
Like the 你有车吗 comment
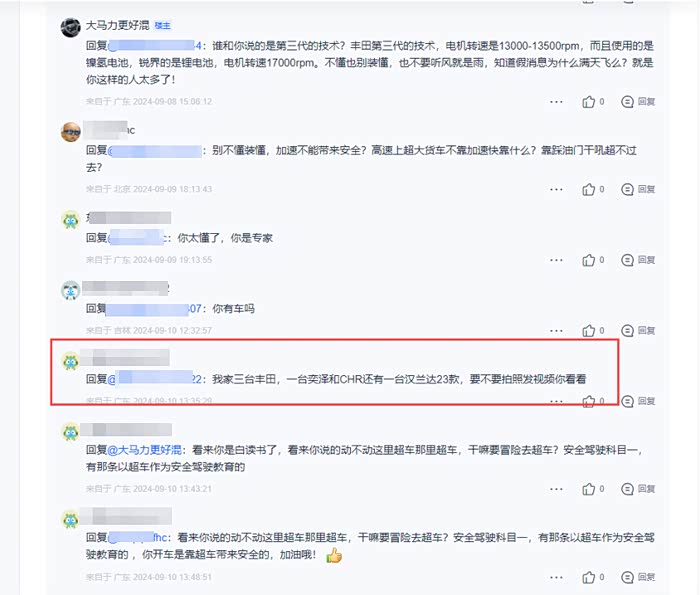click(x=593, y=331)
